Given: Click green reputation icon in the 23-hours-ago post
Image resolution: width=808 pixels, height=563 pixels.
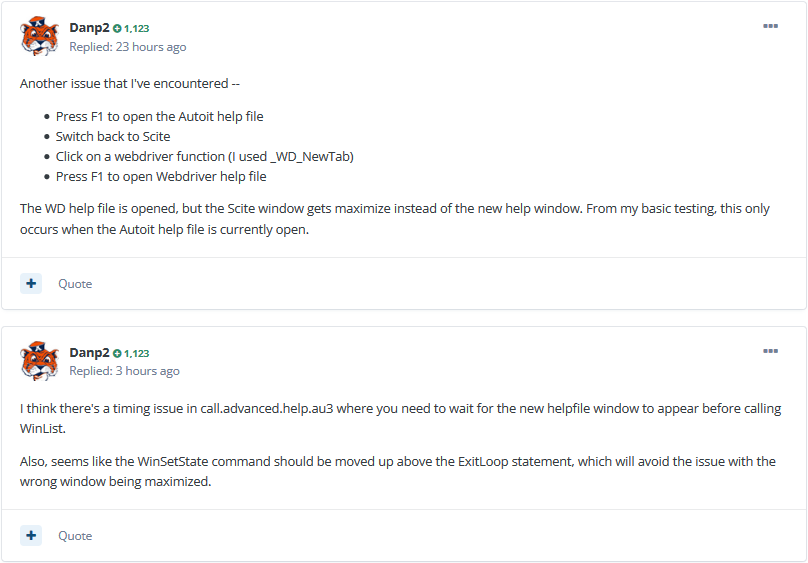Looking at the screenshot, I should pos(117,29).
